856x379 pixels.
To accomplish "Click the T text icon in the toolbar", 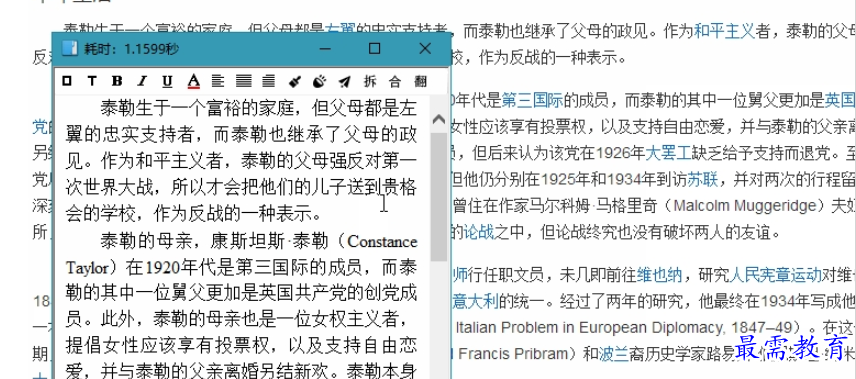I will tap(92, 81).
